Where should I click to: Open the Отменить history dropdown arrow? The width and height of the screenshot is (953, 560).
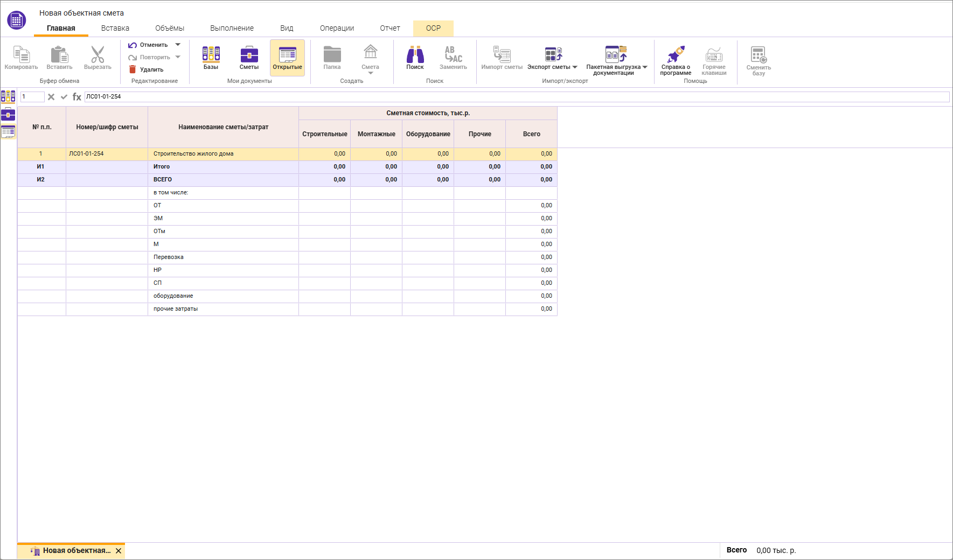pyautogui.click(x=178, y=45)
